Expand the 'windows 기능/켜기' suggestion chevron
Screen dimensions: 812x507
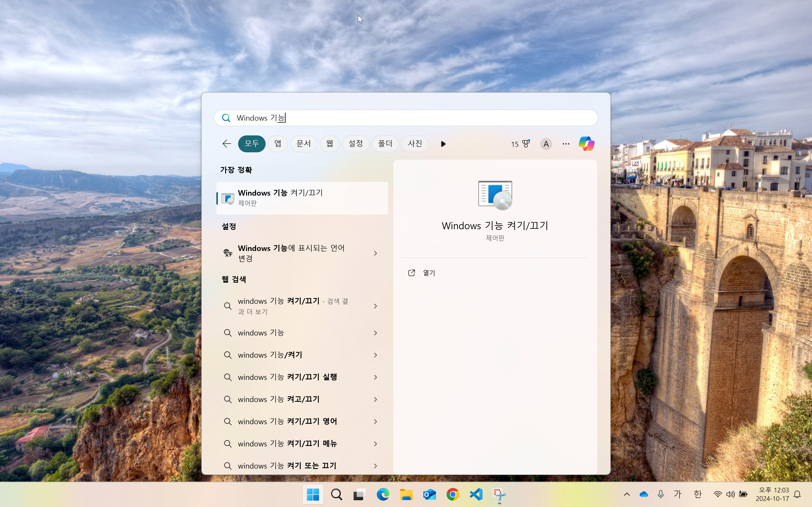click(375, 355)
